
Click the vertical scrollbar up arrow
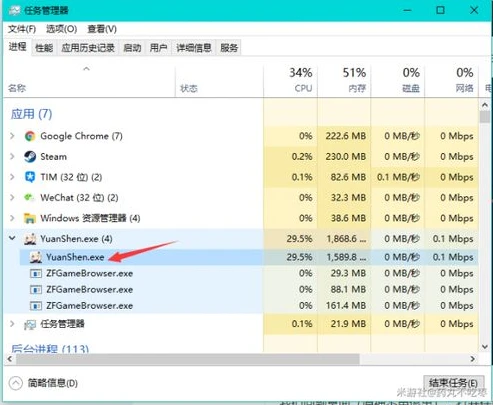(x=485, y=105)
